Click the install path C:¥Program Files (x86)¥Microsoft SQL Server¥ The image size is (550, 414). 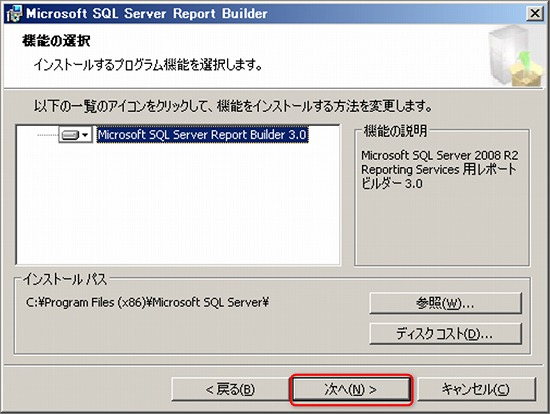(147, 302)
